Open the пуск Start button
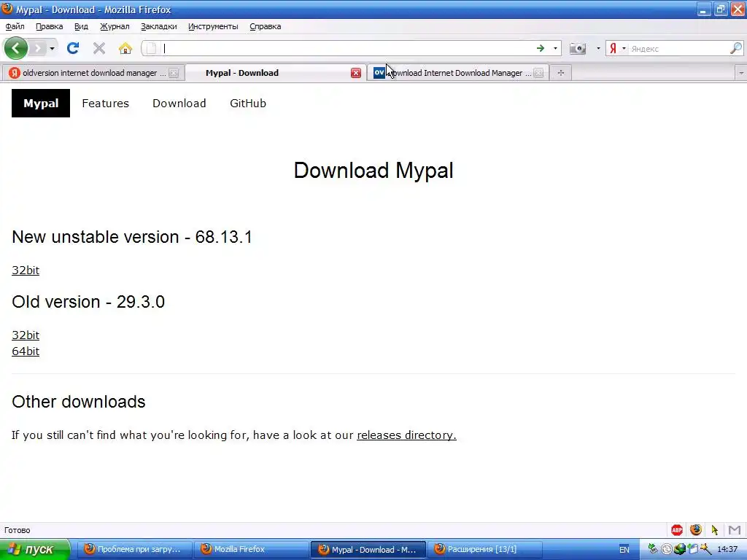This screenshot has width=747, height=560. coord(35,550)
